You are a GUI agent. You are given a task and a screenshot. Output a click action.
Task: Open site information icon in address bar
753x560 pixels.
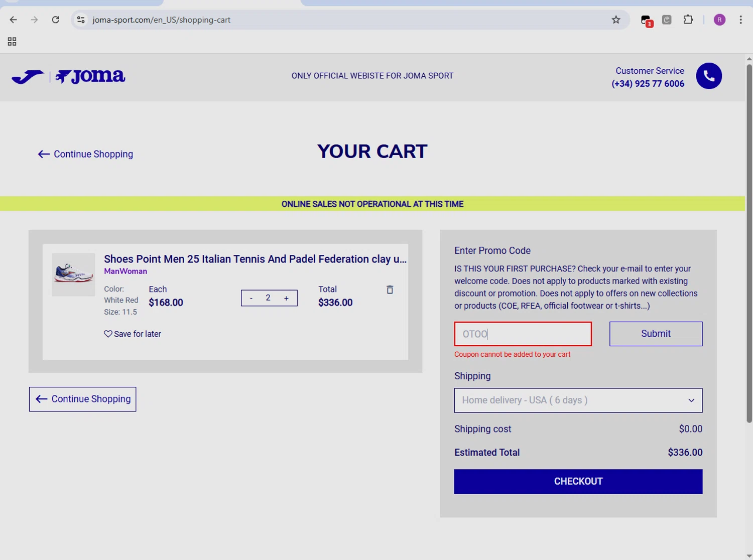click(81, 20)
